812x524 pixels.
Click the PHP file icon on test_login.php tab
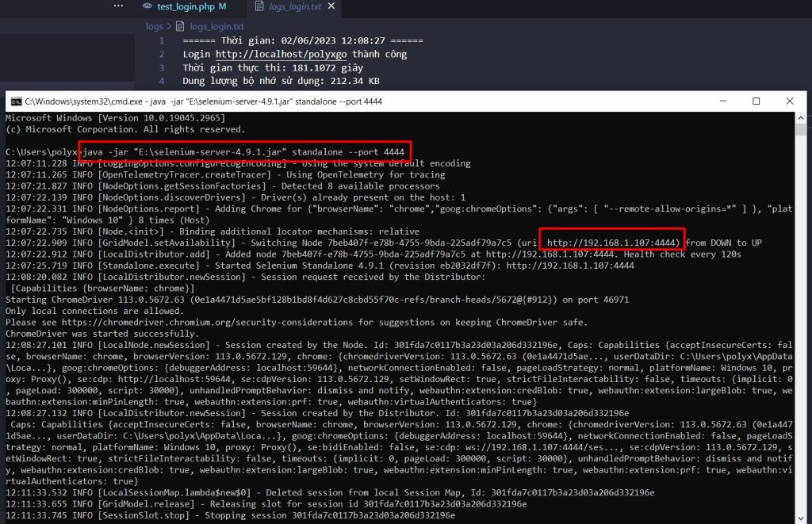coord(147,6)
